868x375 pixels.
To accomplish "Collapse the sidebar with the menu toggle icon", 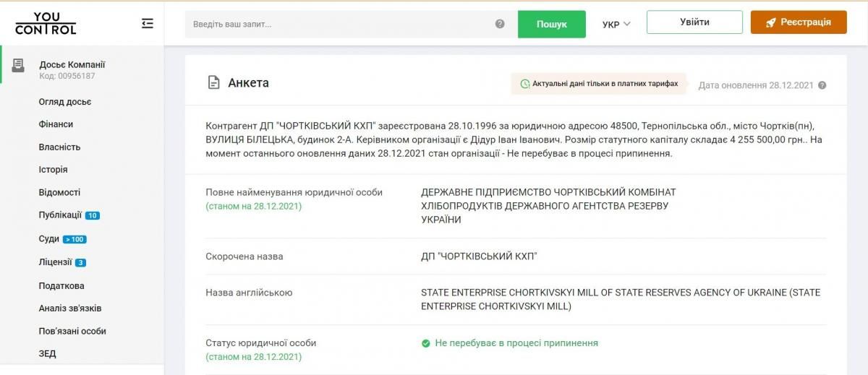I will coord(148,24).
